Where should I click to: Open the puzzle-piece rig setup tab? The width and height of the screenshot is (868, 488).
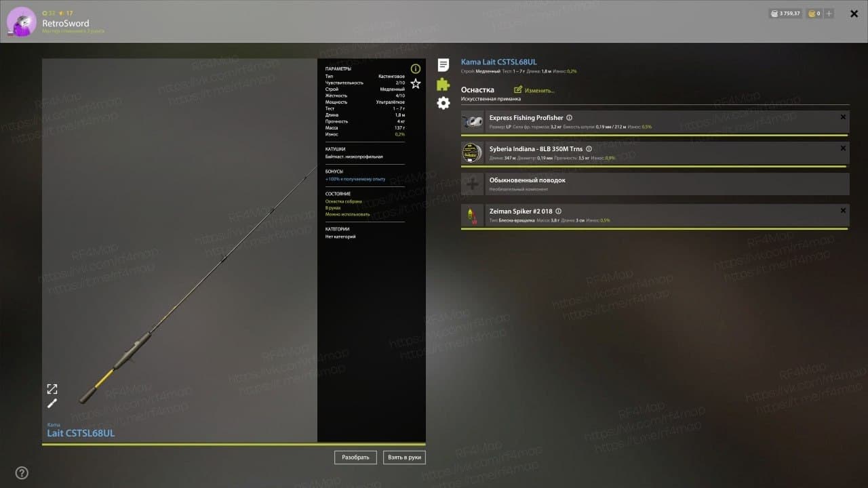coord(443,84)
